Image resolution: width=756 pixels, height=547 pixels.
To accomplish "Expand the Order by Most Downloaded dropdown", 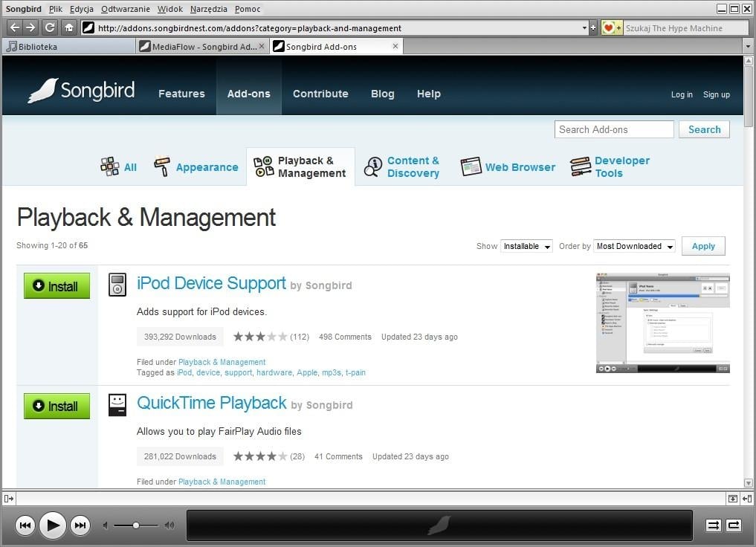I will pos(635,246).
